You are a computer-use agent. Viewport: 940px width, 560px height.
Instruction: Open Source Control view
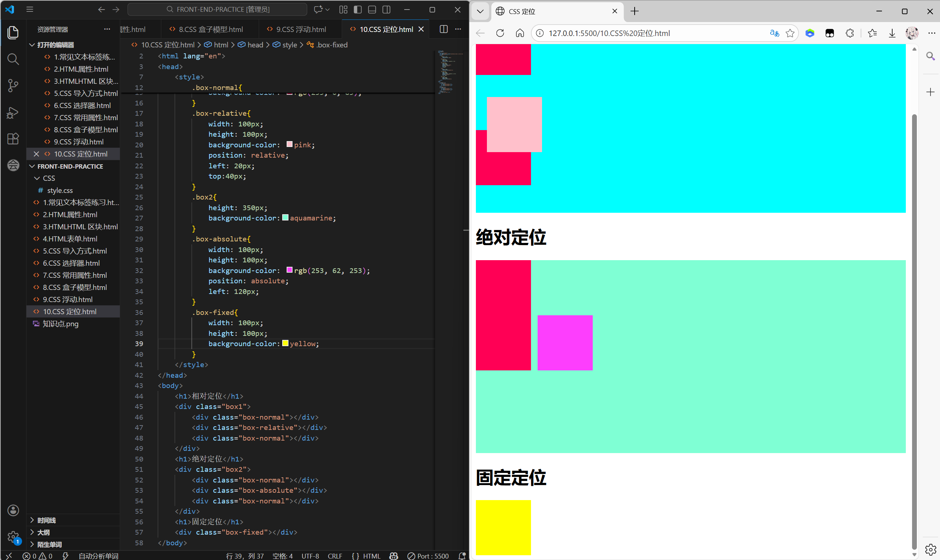pyautogui.click(x=13, y=86)
